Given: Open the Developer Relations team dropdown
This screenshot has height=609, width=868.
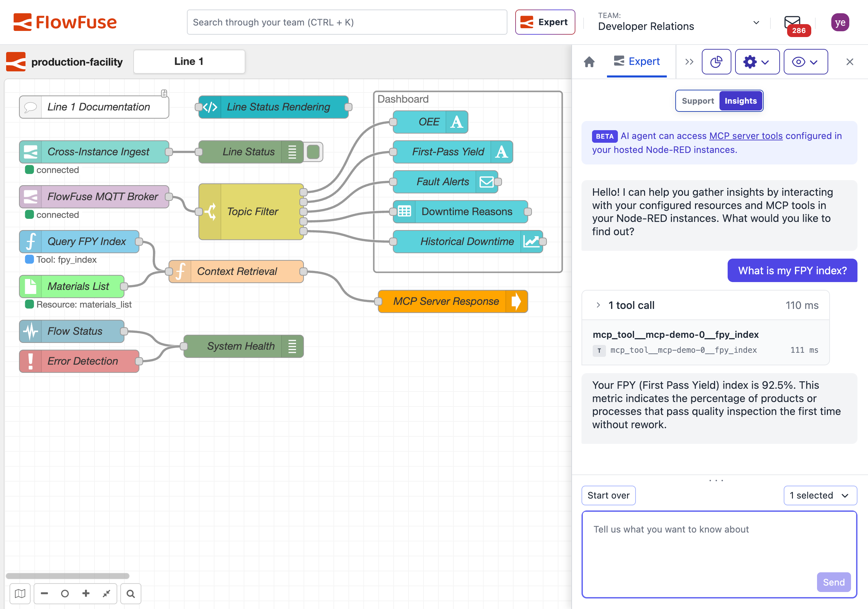Looking at the screenshot, I should pyautogui.click(x=679, y=22).
